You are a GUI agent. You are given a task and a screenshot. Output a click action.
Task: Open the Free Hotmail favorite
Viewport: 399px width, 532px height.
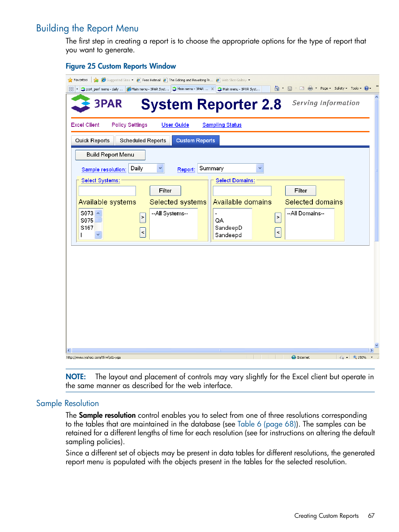coord(148,80)
